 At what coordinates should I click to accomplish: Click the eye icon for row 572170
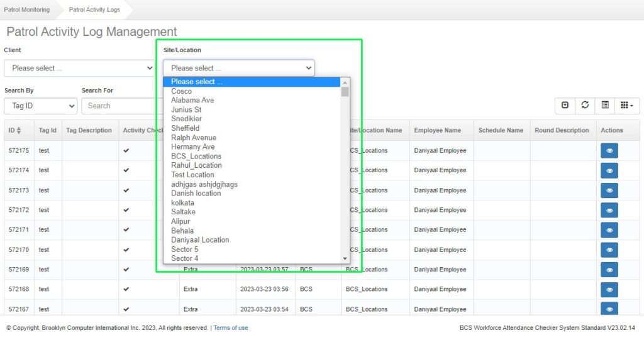click(609, 250)
